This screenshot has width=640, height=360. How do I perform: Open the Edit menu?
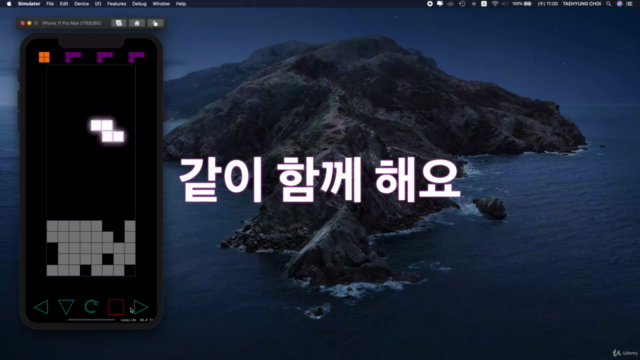[x=64, y=4]
